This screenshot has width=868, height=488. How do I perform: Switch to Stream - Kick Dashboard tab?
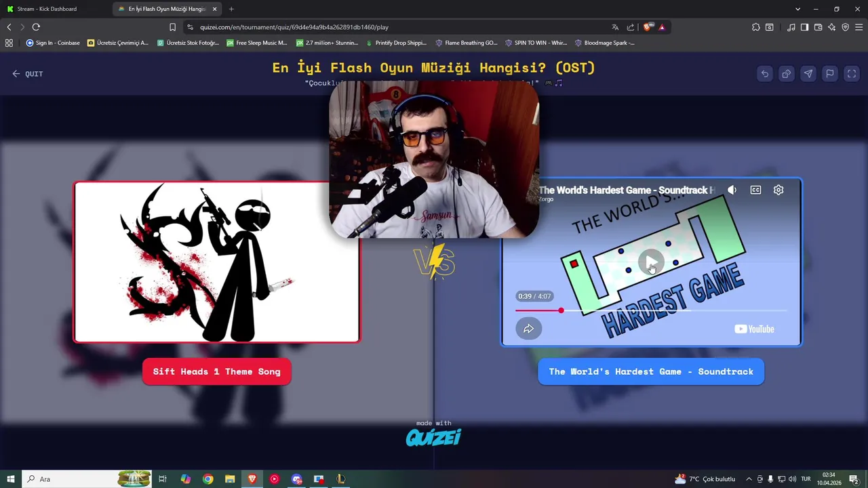coord(54,9)
